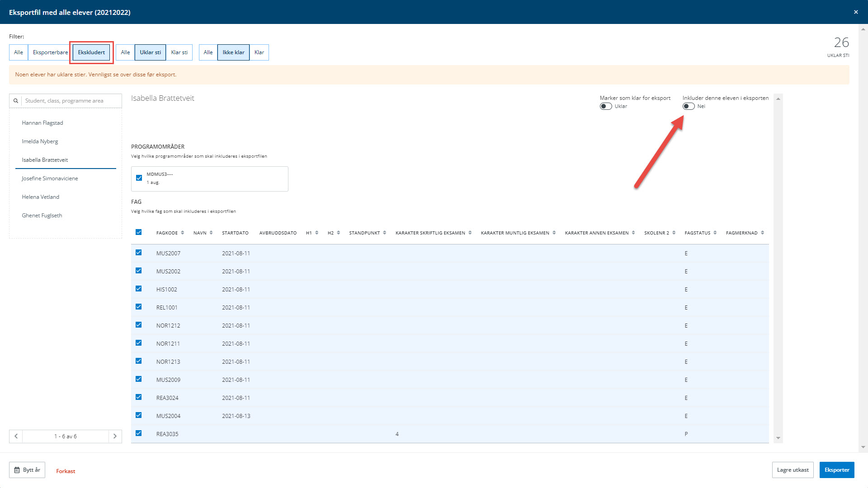Viewport: 868px width, 488px height.
Task: Click the Forkast link
Action: 66,471
